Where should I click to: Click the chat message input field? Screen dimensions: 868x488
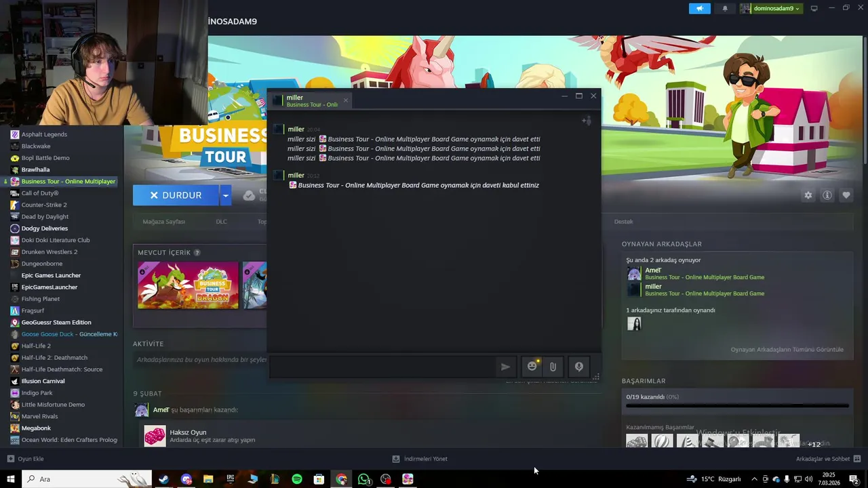point(383,367)
